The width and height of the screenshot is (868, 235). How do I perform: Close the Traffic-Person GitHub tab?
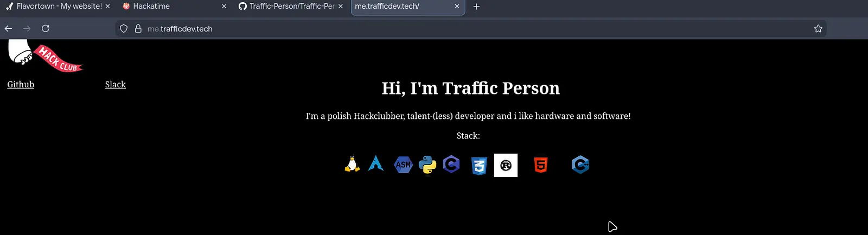(341, 7)
